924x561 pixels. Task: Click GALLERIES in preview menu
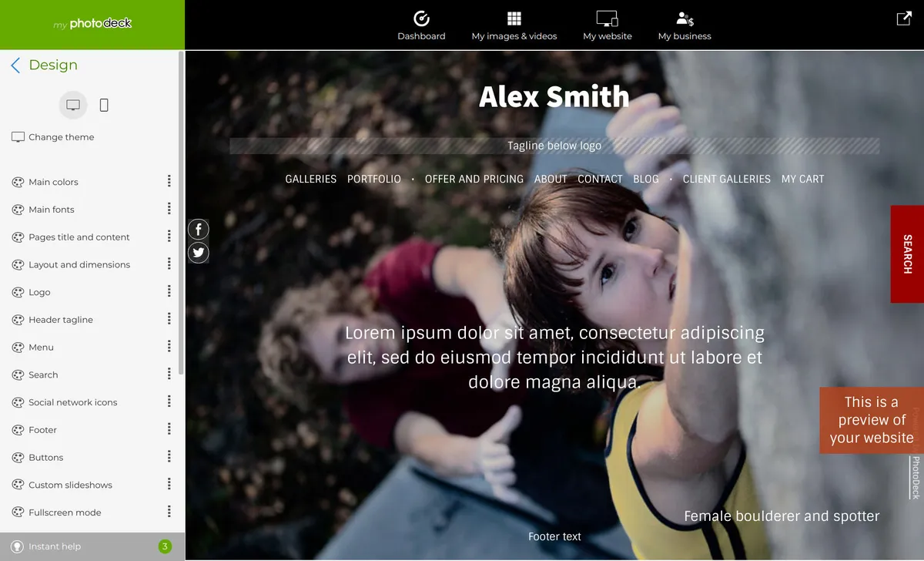pyautogui.click(x=311, y=179)
